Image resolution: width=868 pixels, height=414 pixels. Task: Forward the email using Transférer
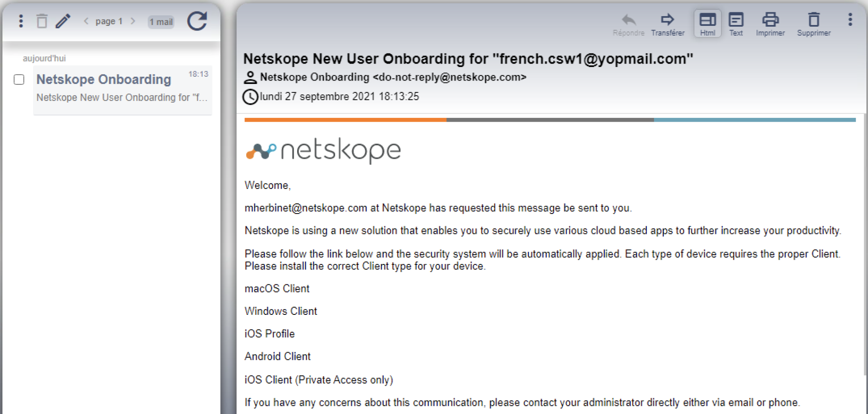[668, 25]
